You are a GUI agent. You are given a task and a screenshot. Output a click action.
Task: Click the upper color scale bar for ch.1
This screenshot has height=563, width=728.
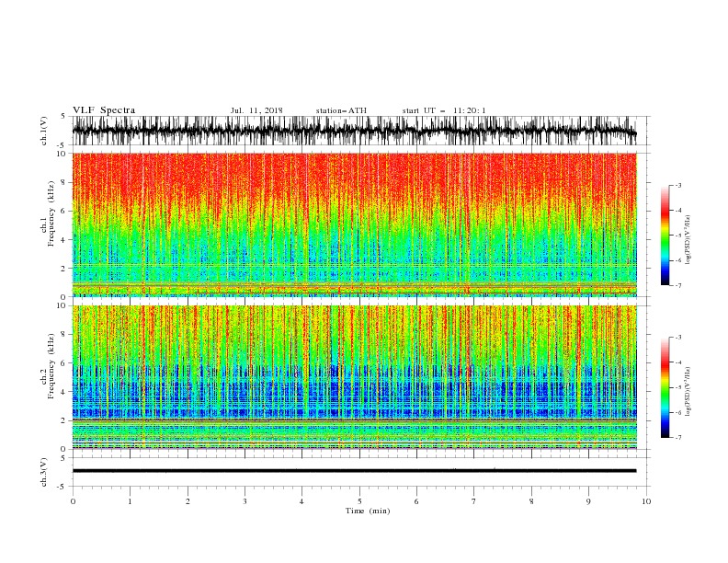coord(665,235)
